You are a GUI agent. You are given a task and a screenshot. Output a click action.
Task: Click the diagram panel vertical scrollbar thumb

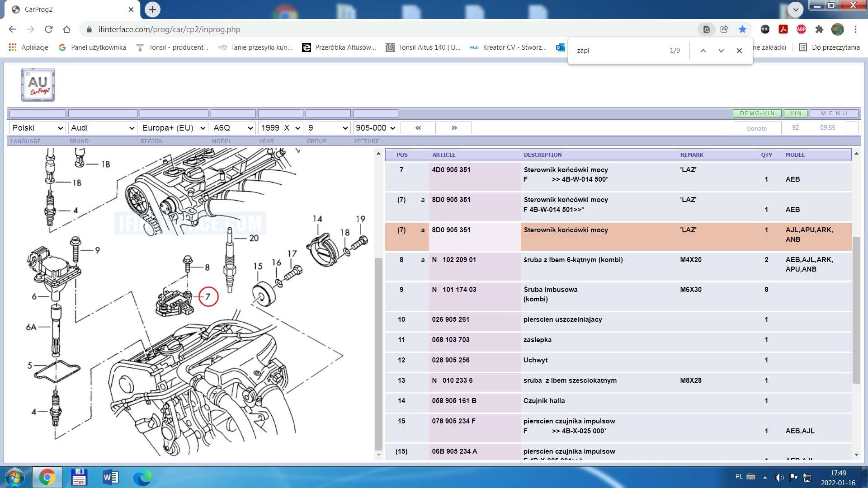379,354
